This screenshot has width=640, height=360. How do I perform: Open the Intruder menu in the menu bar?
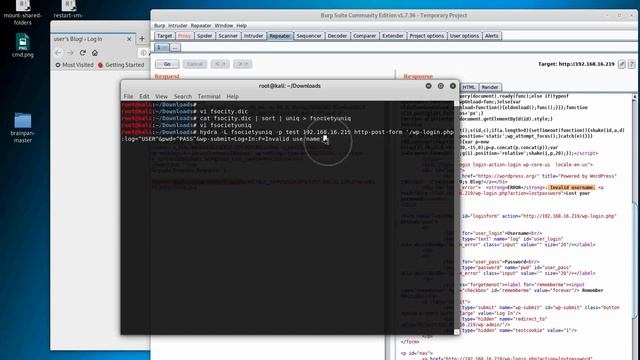click(178, 25)
